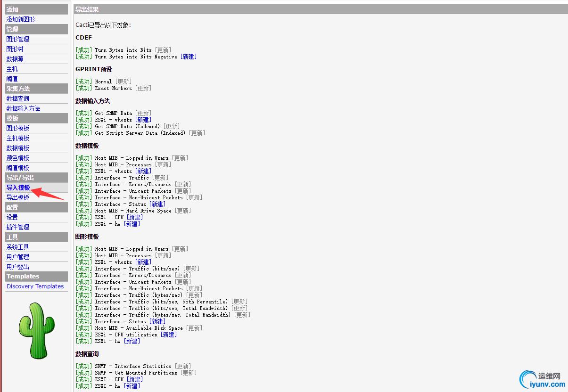Image resolution: width=568 pixels, height=392 pixels.
Task: Click 'Interface - Traffic (bits/sec, 95th Percentile)' entry
Action: (161, 302)
